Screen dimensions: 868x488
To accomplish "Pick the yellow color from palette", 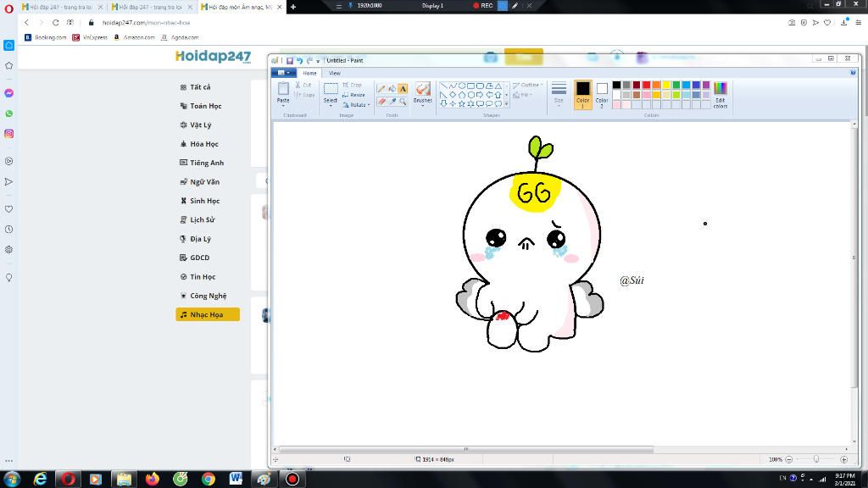I will 666,85.
